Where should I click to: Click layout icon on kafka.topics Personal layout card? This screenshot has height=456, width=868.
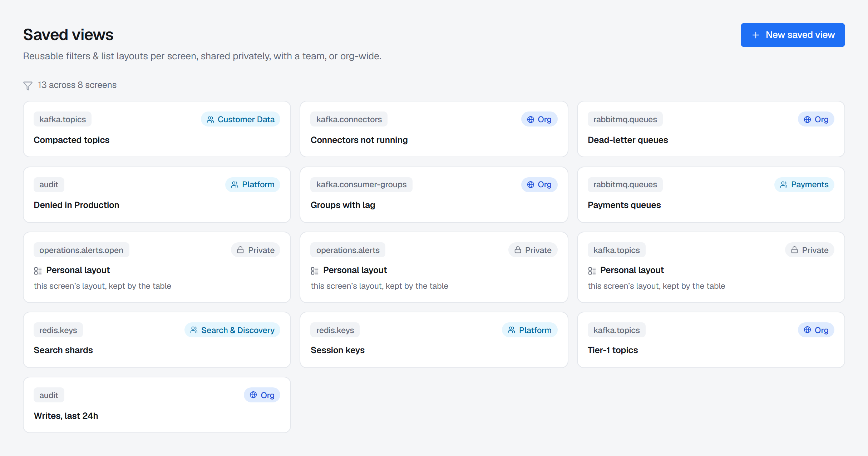click(x=592, y=271)
